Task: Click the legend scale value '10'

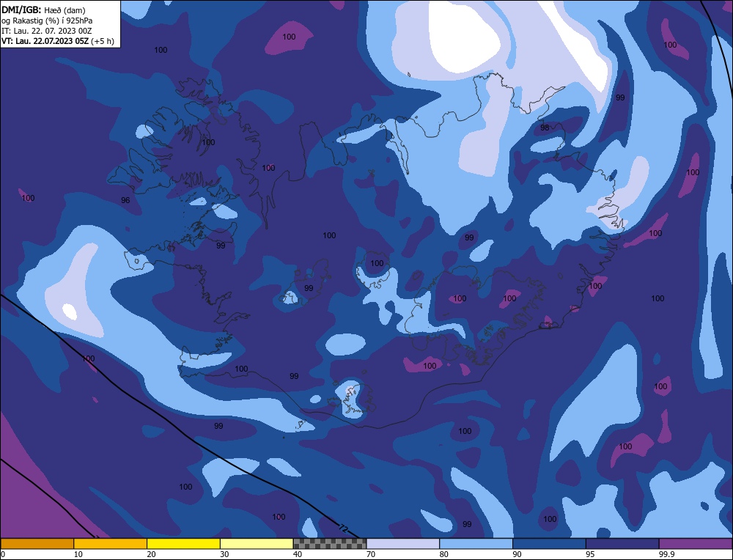Action: point(78,554)
